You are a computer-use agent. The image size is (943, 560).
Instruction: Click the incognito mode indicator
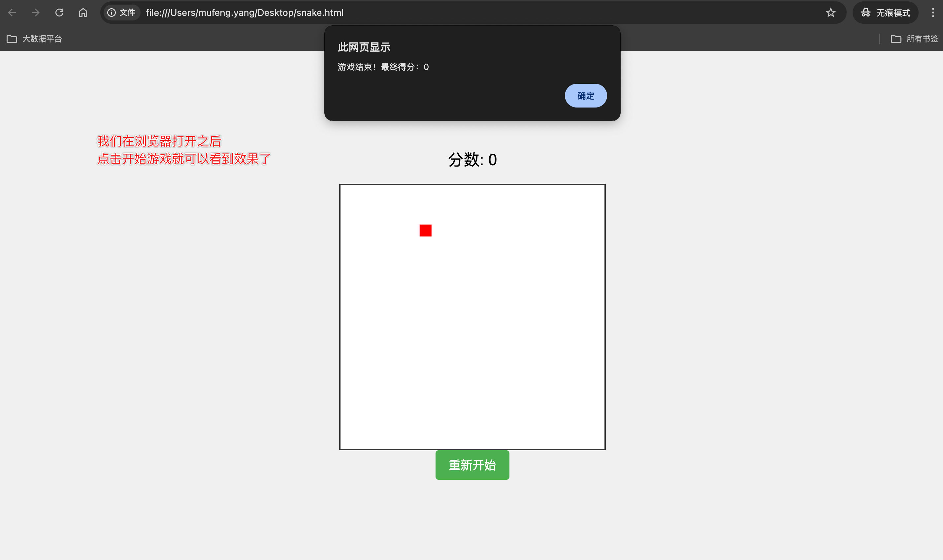pos(885,13)
